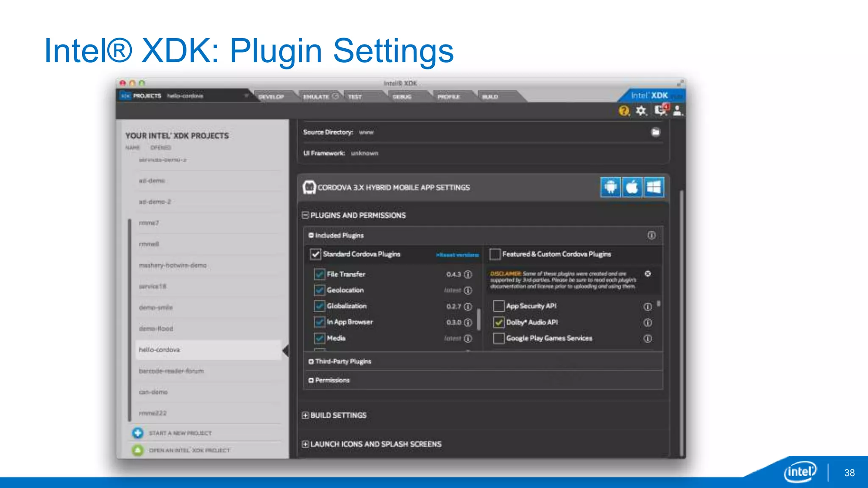
Task: Show info for File Transfer plugin
Action: pyautogui.click(x=468, y=274)
